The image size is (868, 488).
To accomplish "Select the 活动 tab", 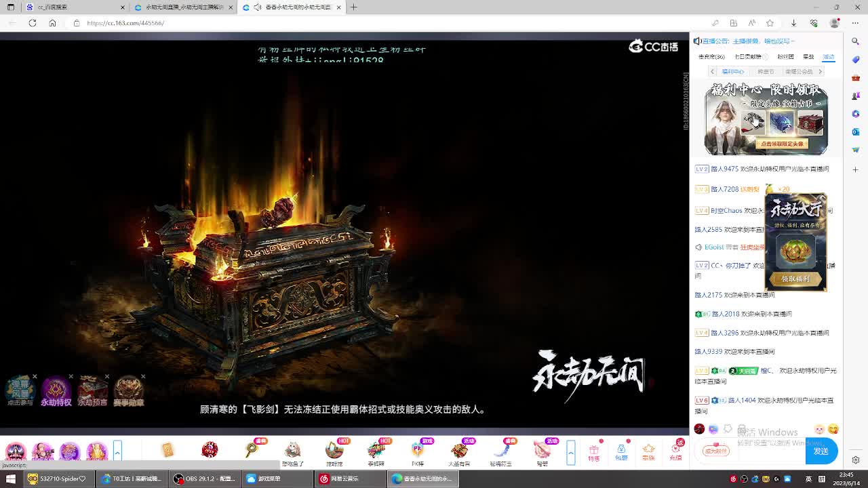I will (829, 57).
